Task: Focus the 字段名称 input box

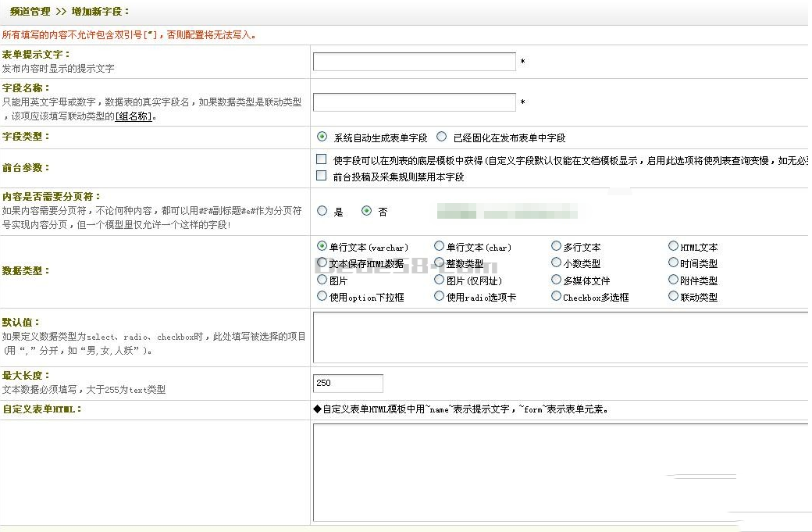Action: pos(414,102)
